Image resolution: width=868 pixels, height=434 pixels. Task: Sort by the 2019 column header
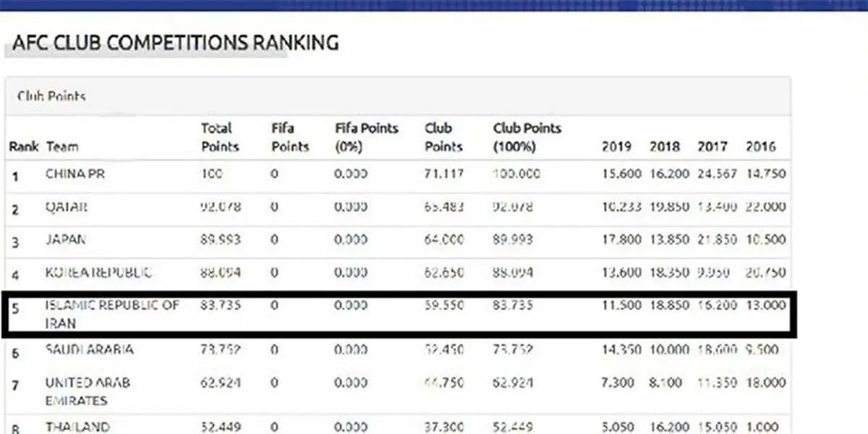pos(616,147)
